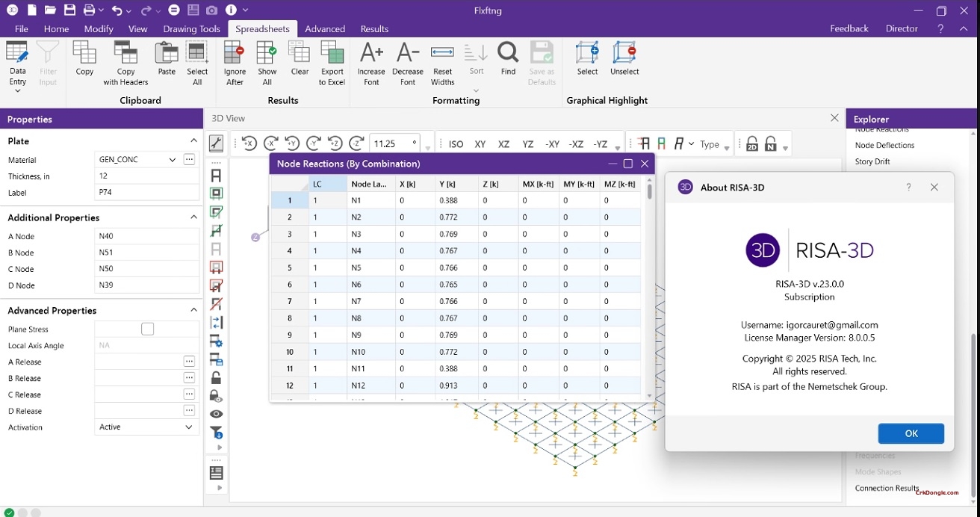Click the Unselect graphical highlight icon
Image resolution: width=980 pixels, height=517 pixels.
tap(624, 54)
